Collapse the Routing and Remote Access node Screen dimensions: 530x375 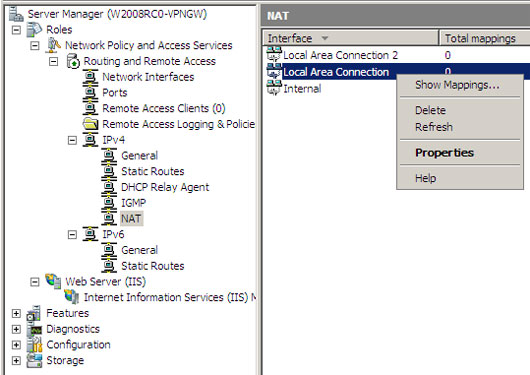[53, 61]
